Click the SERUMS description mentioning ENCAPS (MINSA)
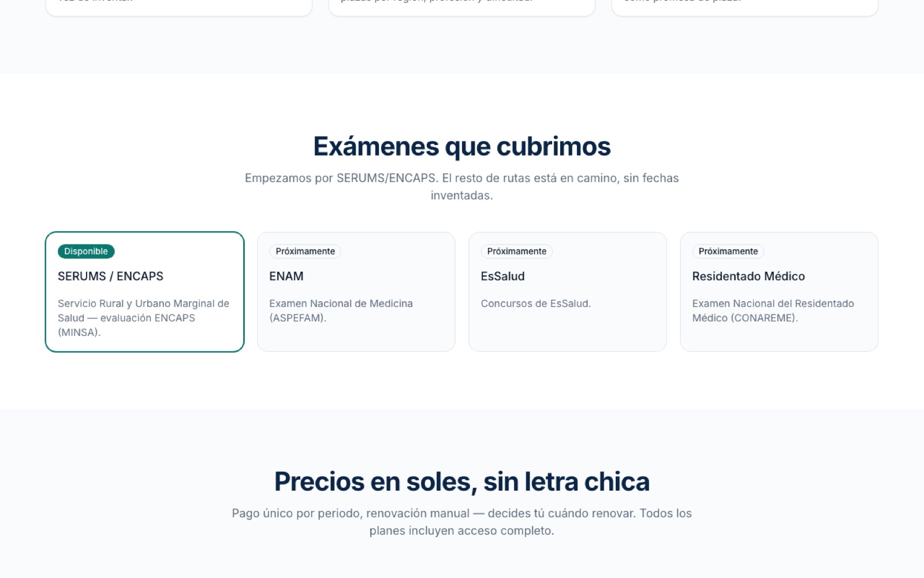 (x=144, y=318)
